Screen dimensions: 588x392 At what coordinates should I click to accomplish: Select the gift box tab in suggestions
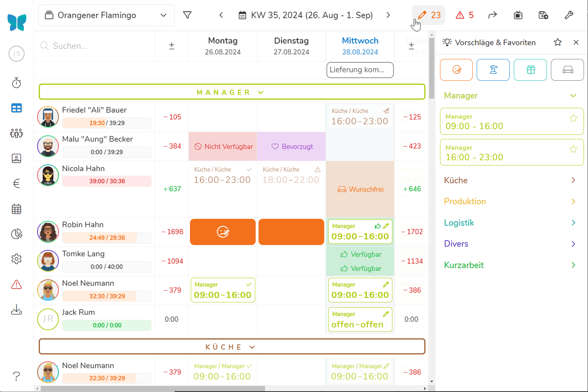(530, 70)
